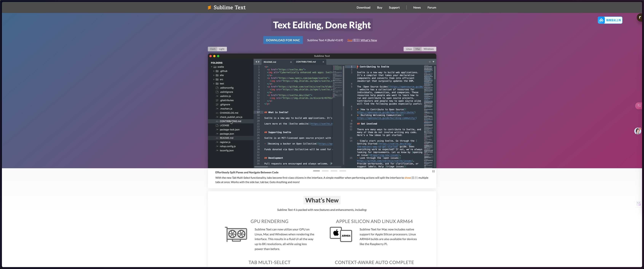Open the tab list dropdown arrow in editor

click(x=433, y=62)
